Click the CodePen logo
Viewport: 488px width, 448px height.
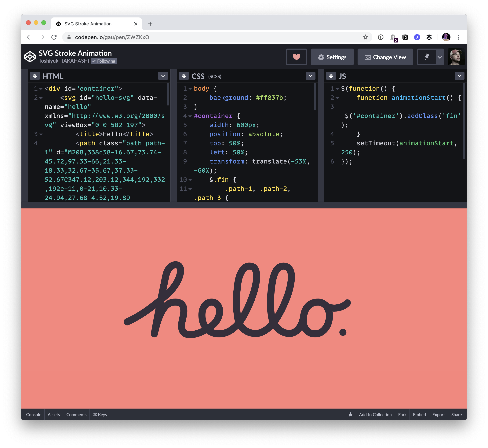30,57
